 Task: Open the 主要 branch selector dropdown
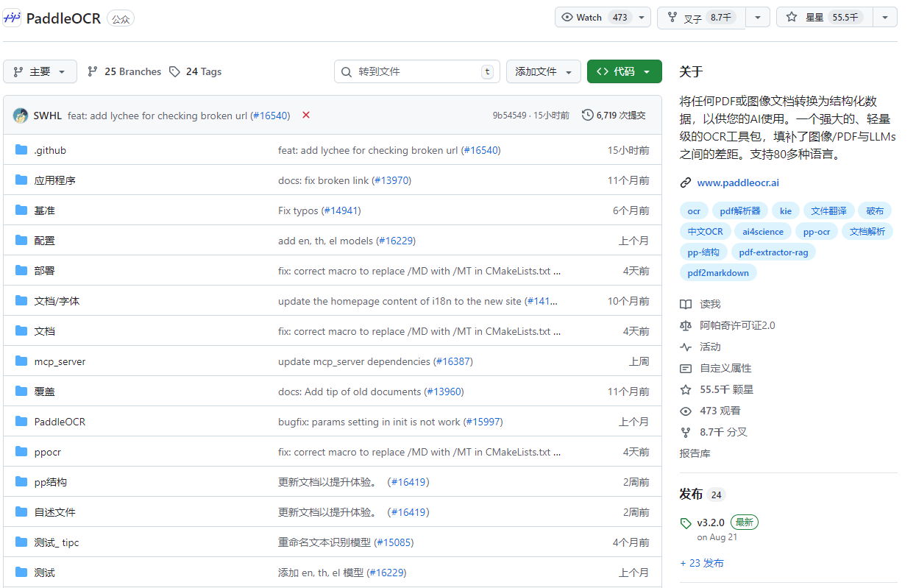(x=40, y=71)
